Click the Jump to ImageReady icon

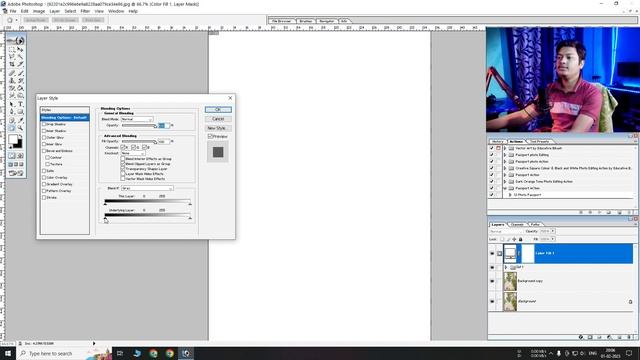coord(16,173)
